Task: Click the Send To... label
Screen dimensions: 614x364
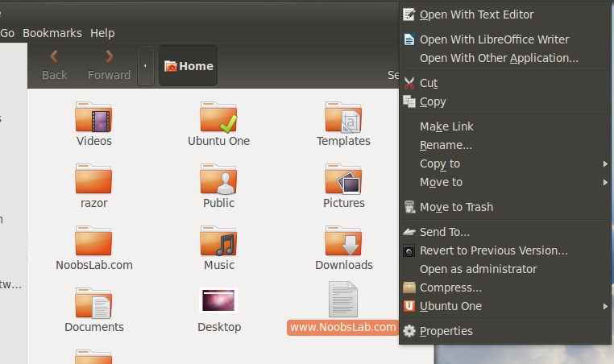Action: (445, 232)
